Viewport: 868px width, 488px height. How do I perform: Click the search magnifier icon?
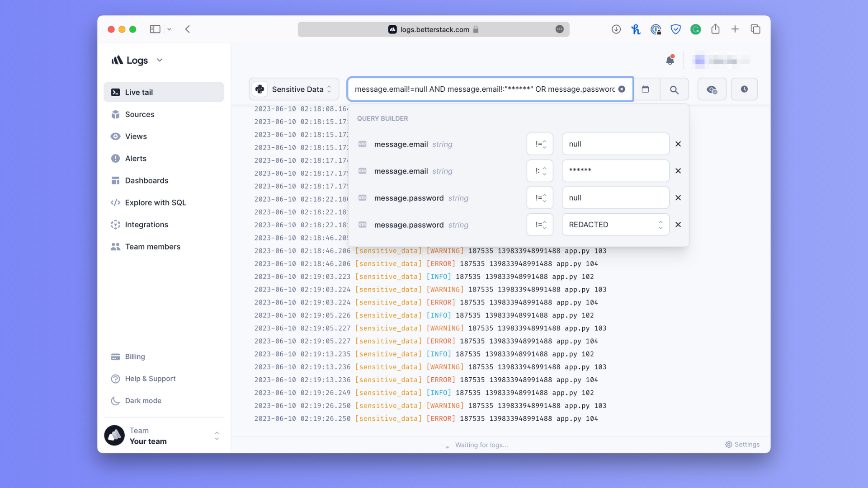tap(674, 89)
